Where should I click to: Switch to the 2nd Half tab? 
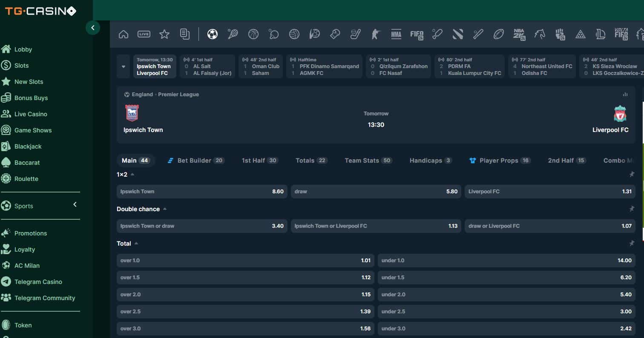tap(567, 160)
